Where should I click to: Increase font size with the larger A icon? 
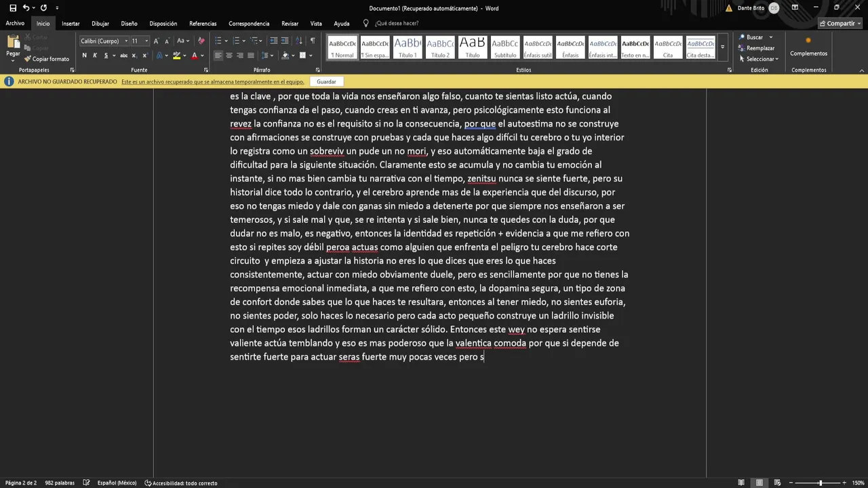[156, 41]
